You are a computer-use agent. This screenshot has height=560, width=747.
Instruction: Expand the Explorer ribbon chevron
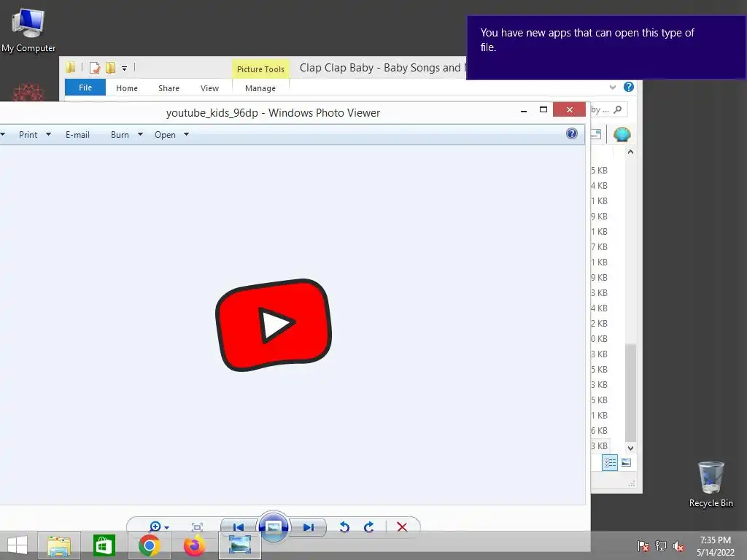[x=613, y=87]
